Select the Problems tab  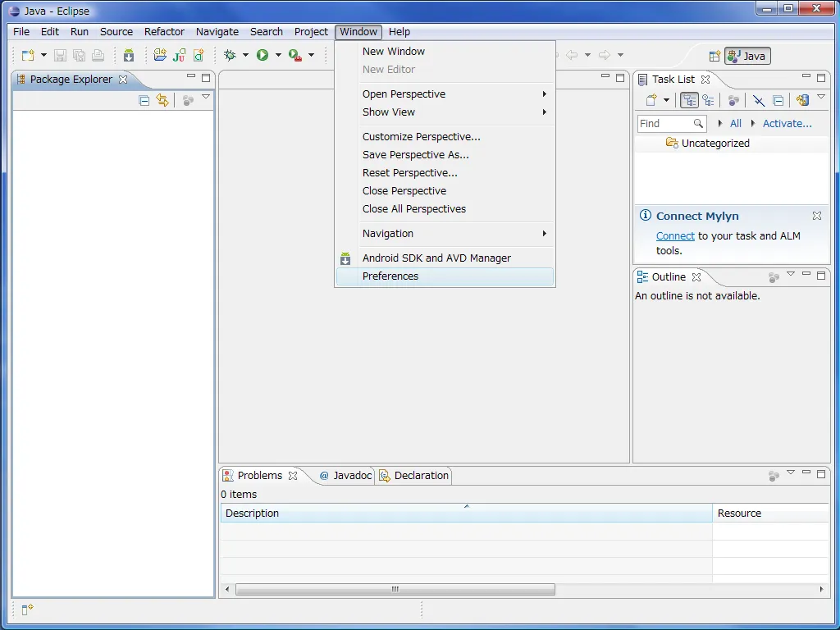260,475
